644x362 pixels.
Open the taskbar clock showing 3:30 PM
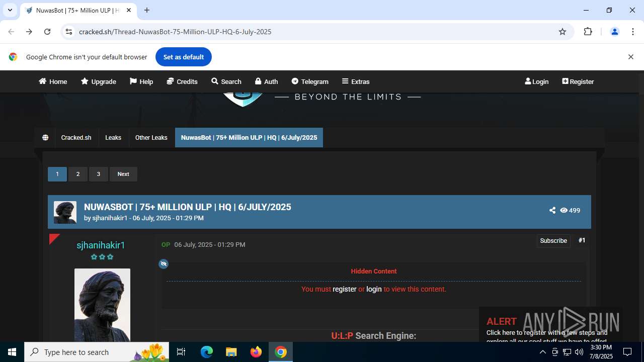coord(601,352)
